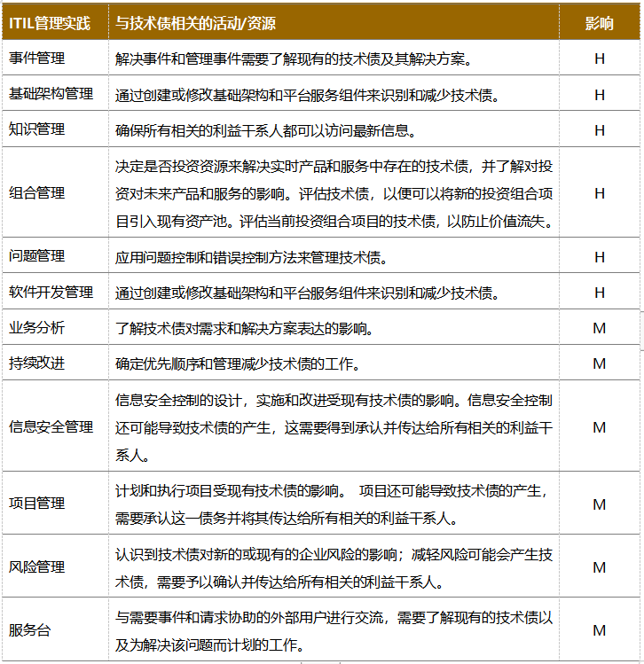Click the text '了解技术债对需求和解决方案表达的影响'
Viewport: 644px width, 664px height.
245,328
